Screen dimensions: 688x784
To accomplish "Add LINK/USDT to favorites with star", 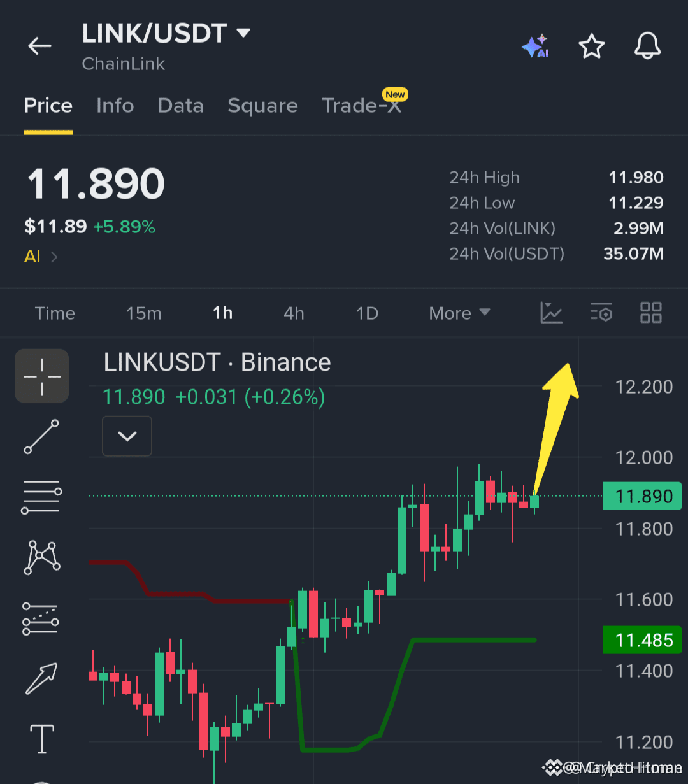I will (x=591, y=46).
